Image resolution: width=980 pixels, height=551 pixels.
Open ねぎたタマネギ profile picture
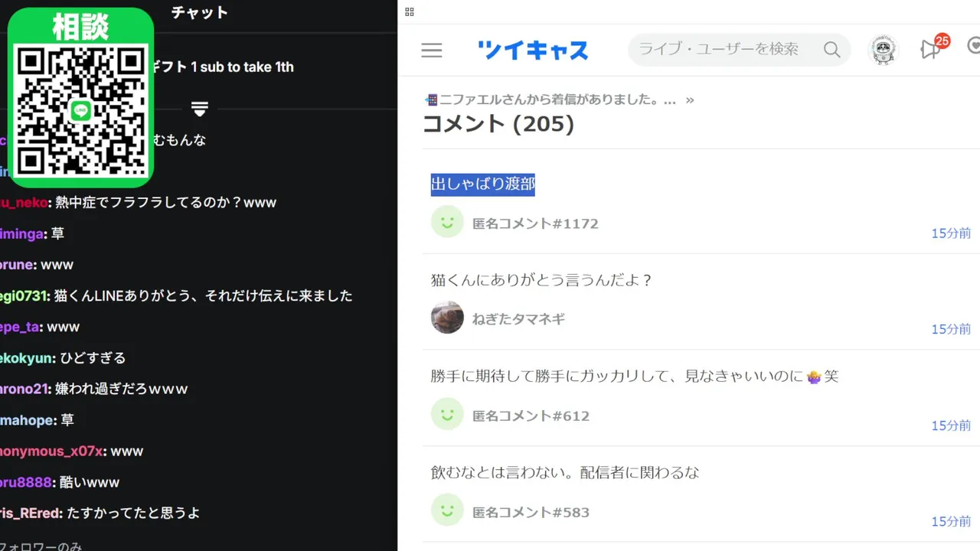(447, 317)
